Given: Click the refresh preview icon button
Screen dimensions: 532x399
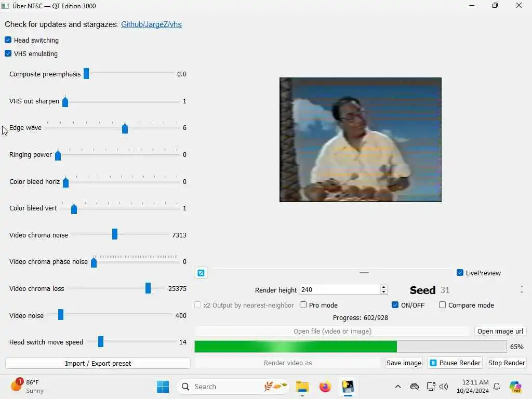Looking at the screenshot, I should click(201, 273).
